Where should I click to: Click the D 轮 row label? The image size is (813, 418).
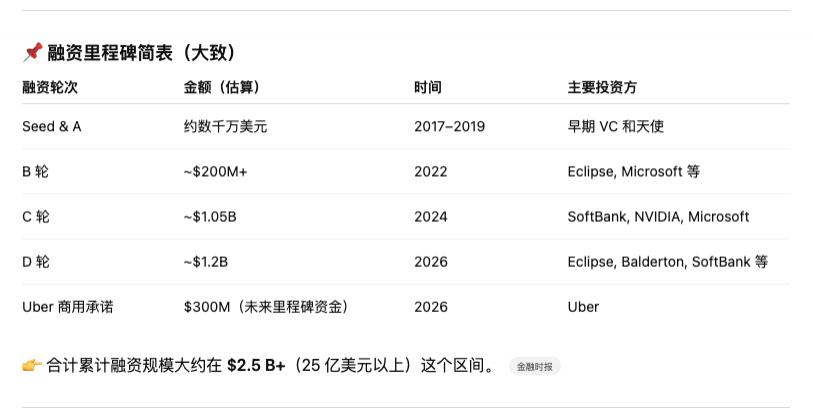(36, 262)
